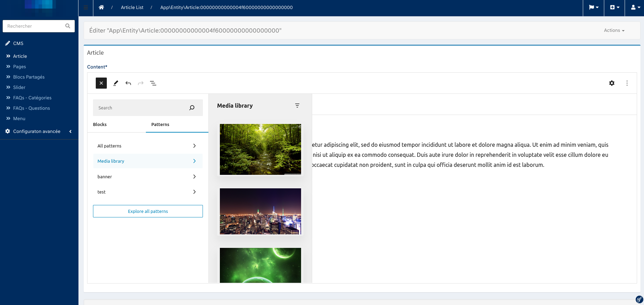Screen dimensions: 644x305
Task: Select the green forest image thumbnail
Action: click(x=260, y=149)
